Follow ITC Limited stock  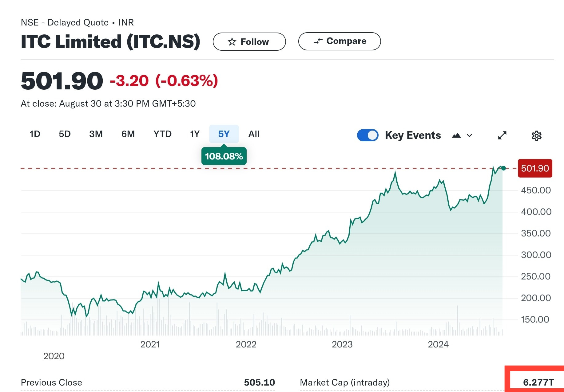pyautogui.click(x=249, y=41)
